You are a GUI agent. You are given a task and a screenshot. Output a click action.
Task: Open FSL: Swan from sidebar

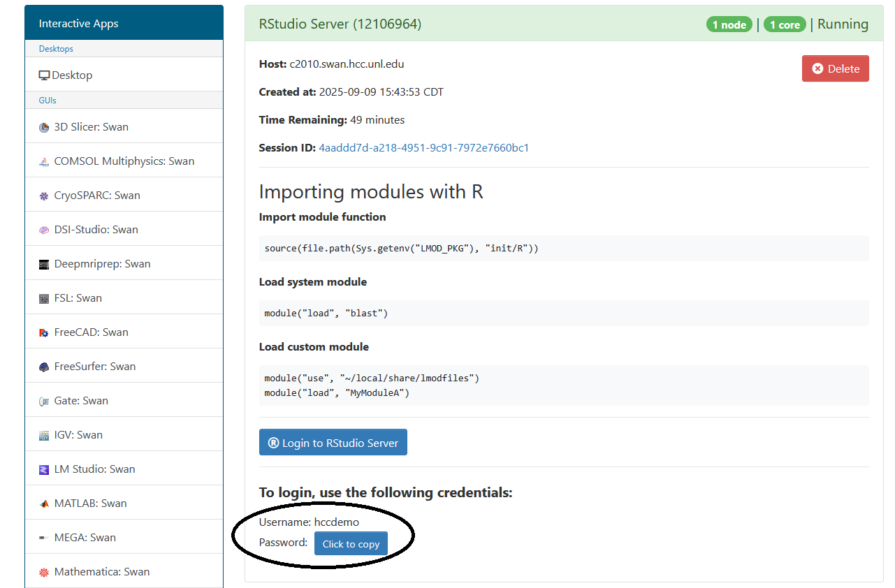(x=78, y=298)
